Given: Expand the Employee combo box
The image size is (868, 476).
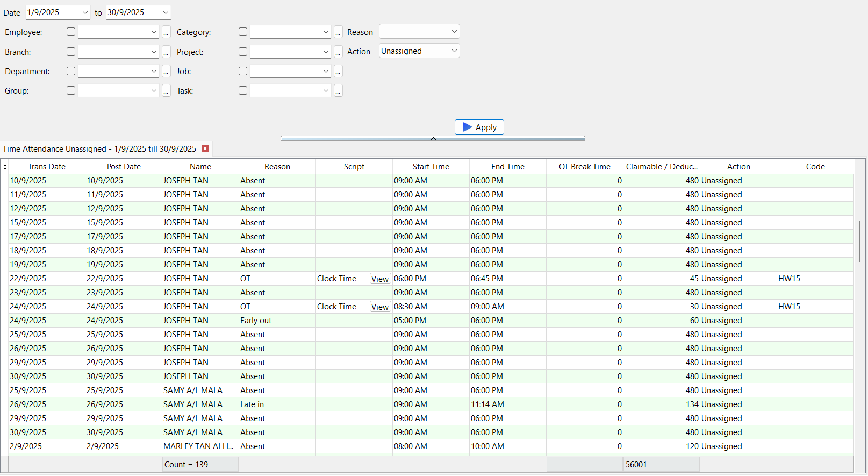Looking at the screenshot, I should pyautogui.click(x=154, y=32).
